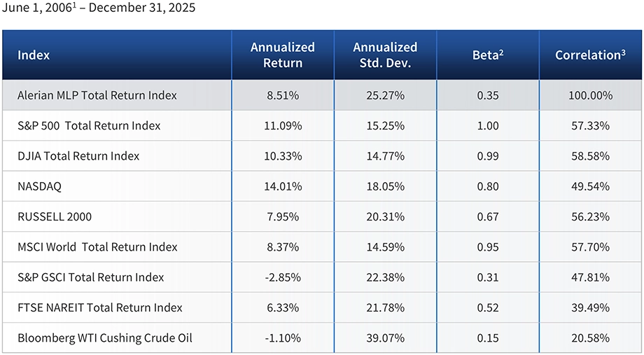
Task: Click the 100.00% correlation cell
Action: 590,95
